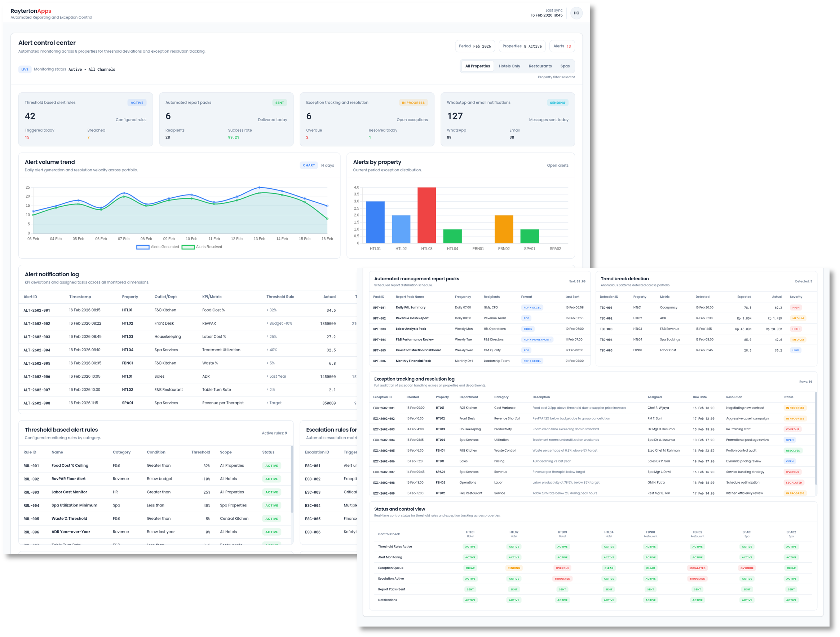Screen dimensions: 840x637
Task: Click the CHART badge on Alert volume trend
Action: pos(309,165)
